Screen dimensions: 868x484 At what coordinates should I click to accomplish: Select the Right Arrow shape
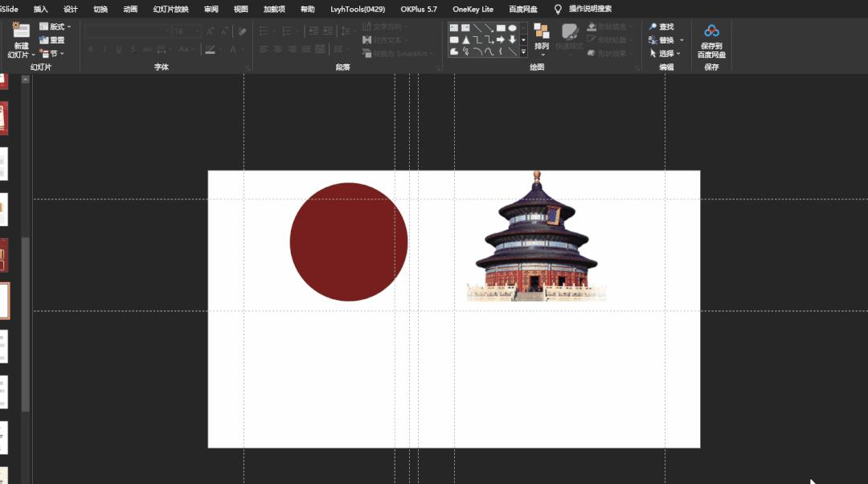501,39
